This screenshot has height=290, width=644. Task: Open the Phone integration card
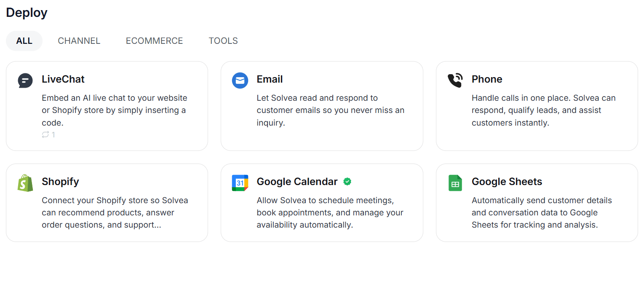coord(537,106)
